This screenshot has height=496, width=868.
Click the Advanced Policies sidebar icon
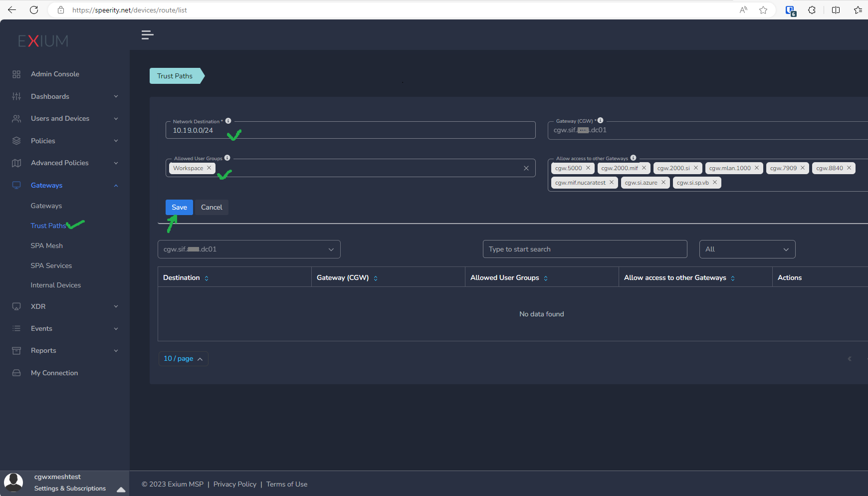click(16, 163)
